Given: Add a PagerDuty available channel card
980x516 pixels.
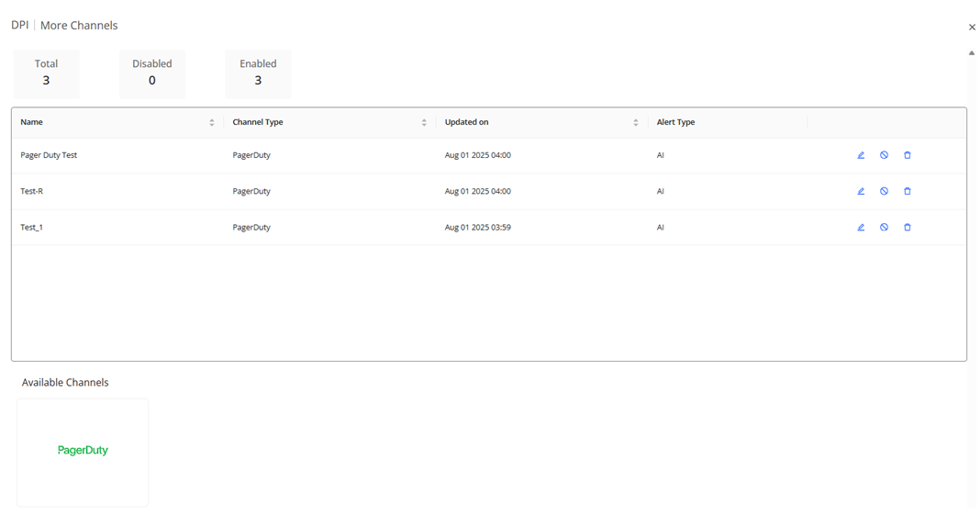Looking at the screenshot, I should 83,451.
